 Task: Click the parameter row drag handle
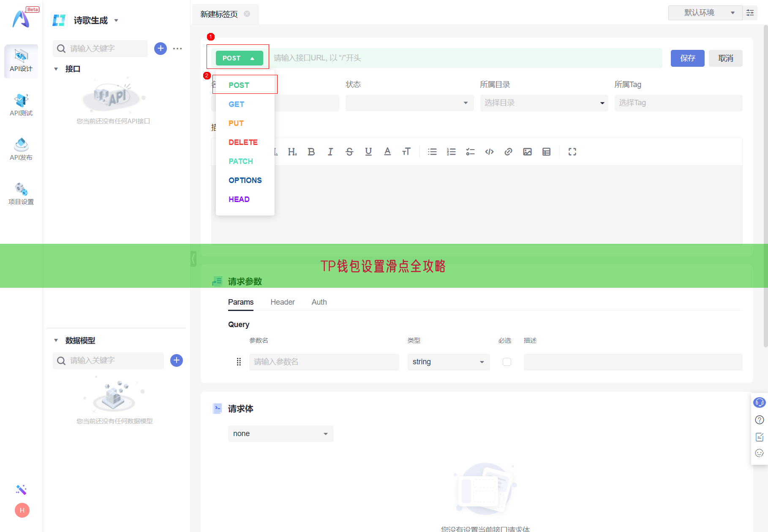[239, 362]
